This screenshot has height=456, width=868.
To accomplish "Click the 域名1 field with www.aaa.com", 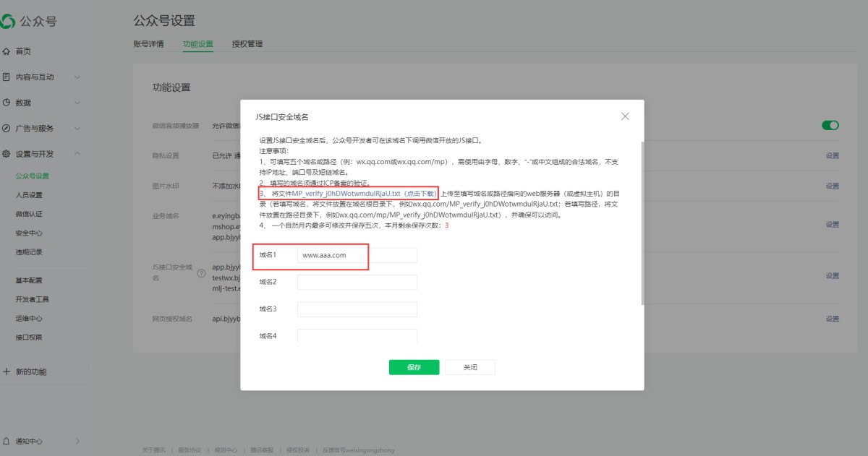I will coord(357,255).
